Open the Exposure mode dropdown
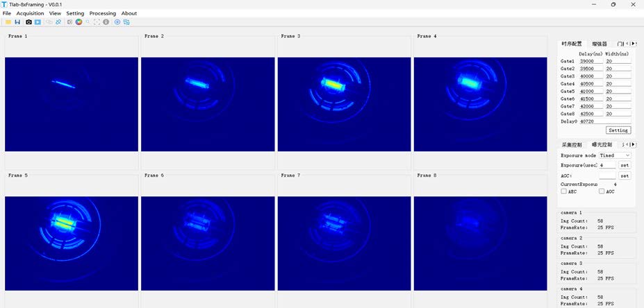 coord(615,155)
